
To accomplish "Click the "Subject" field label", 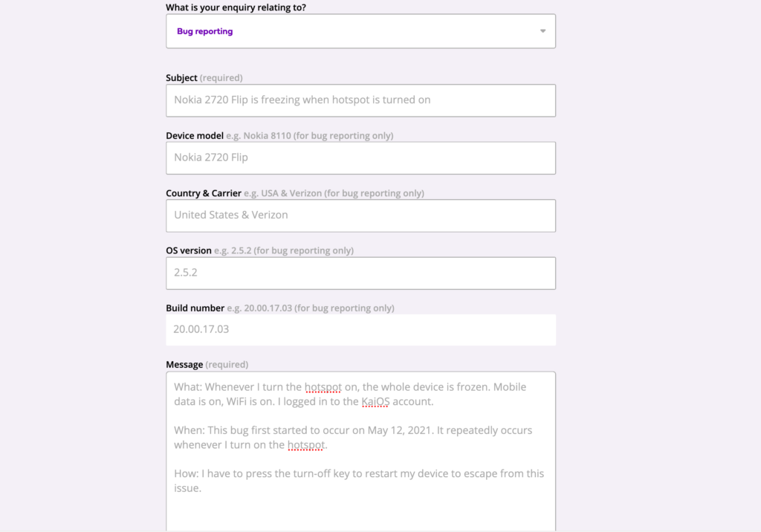I will (181, 78).
